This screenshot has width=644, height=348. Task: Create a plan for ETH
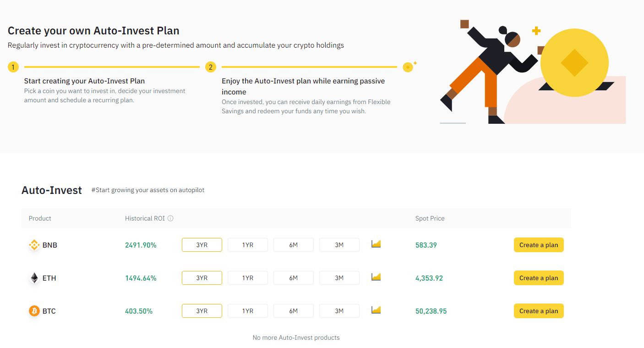(x=539, y=278)
